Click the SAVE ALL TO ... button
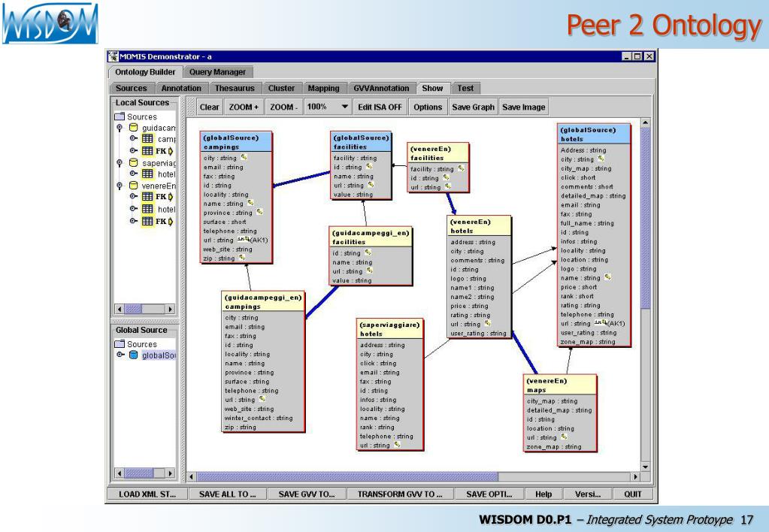 click(x=228, y=494)
